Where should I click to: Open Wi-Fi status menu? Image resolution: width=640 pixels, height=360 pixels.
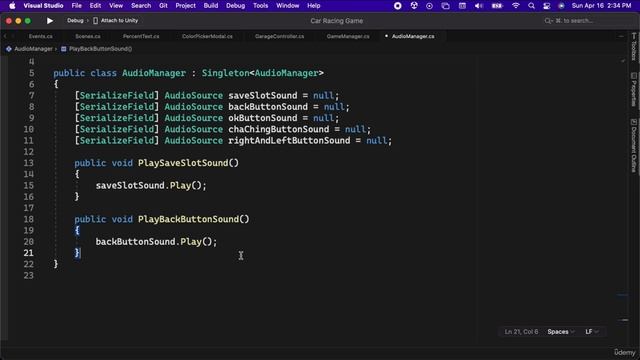tap(516, 6)
